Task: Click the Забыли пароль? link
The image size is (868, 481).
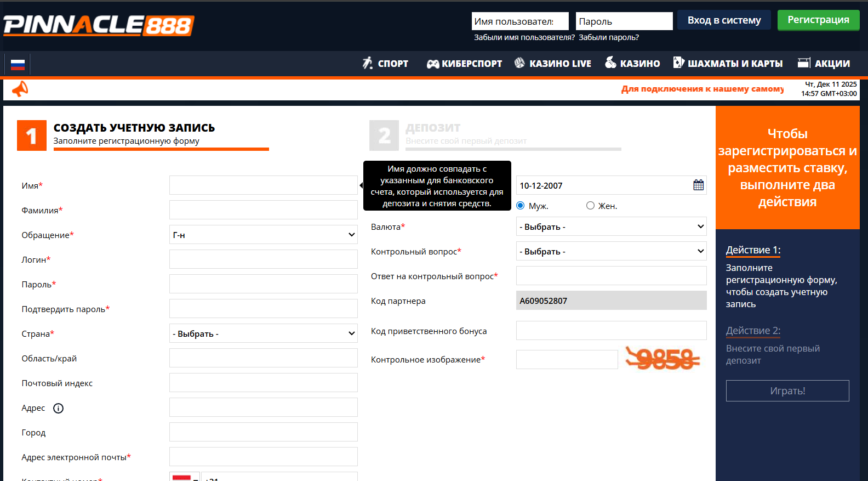Action: (609, 37)
